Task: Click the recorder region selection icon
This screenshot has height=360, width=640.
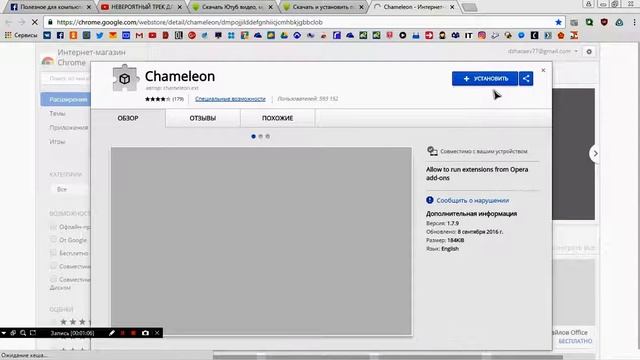Action: pos(33,333)
